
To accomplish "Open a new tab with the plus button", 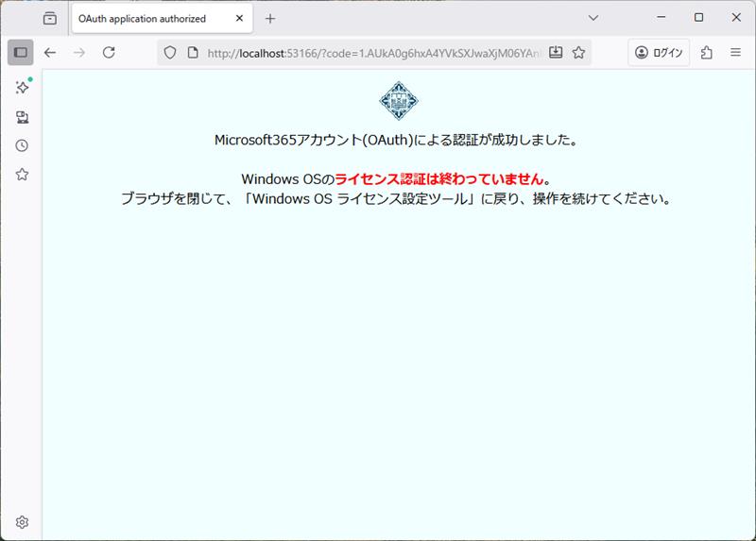I will click(x=270, y=19).
